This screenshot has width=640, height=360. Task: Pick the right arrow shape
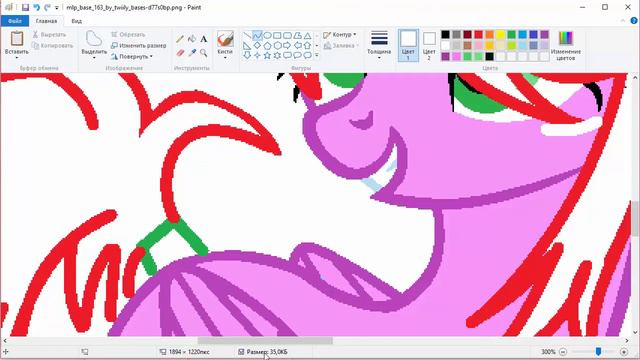click(x=287, y=45)
